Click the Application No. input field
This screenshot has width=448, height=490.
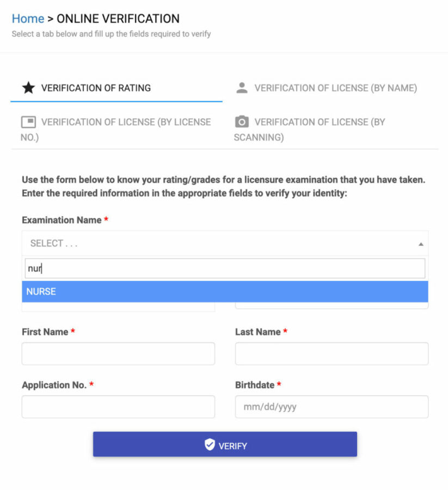click(118, 407)
